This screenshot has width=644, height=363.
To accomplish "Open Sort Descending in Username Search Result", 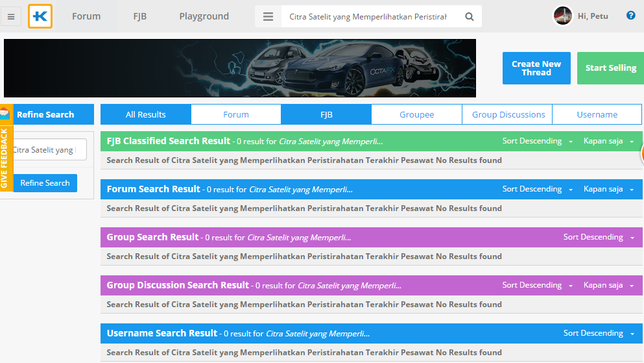I will tap(599, 333).
